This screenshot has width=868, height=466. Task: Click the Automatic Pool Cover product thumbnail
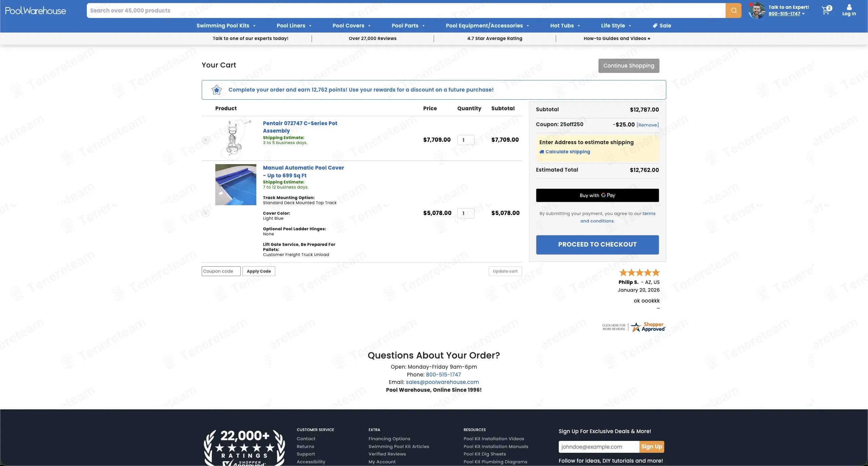click(236, 185)
